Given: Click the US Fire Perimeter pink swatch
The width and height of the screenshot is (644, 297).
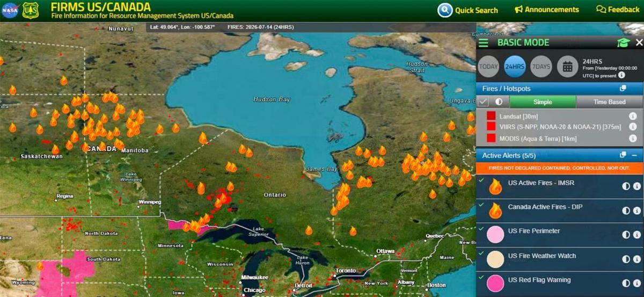Looking at the screenshot, I should tap(495, 235).
